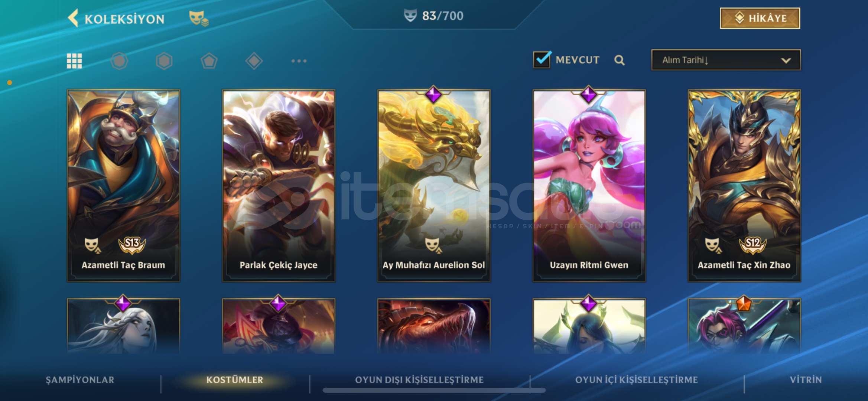Viewport: 868px width, 401px height.
Task: Switch to the Şampiyonlar tab
Action: click(x=80, y=380)
